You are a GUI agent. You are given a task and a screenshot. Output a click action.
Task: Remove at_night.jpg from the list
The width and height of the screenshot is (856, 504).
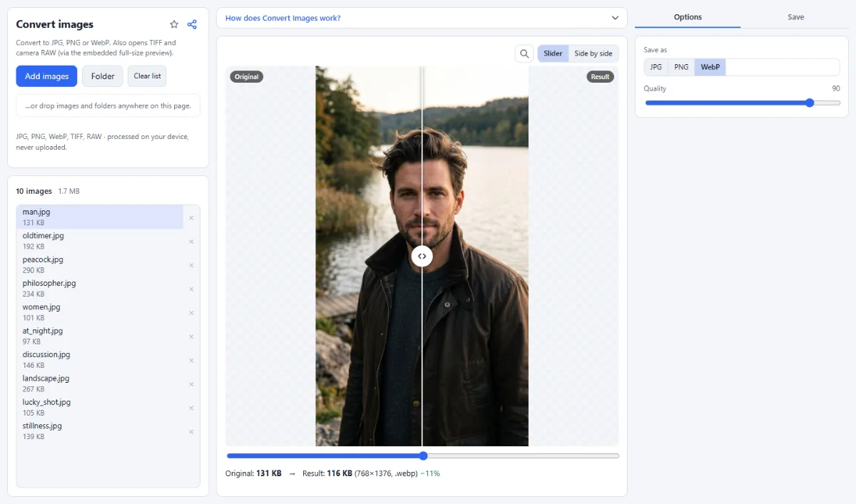pyautogui.click(x=191, y=336)
